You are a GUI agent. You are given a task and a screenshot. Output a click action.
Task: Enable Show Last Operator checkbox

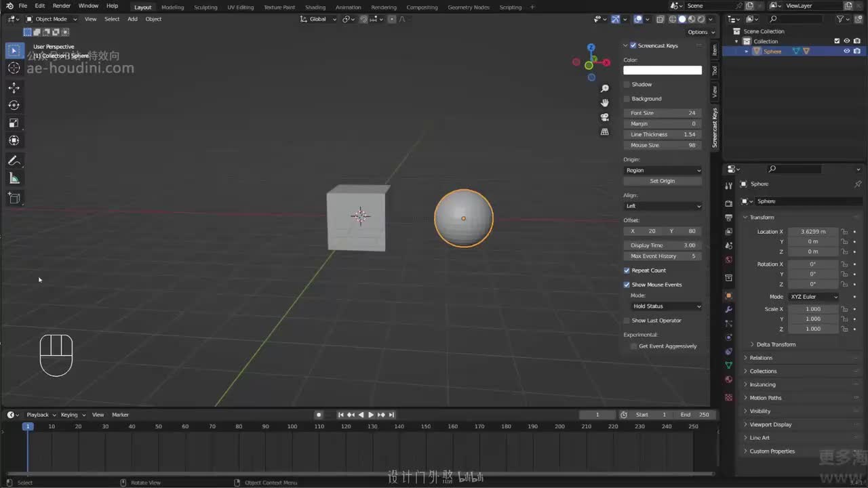[x=627, y=321]
